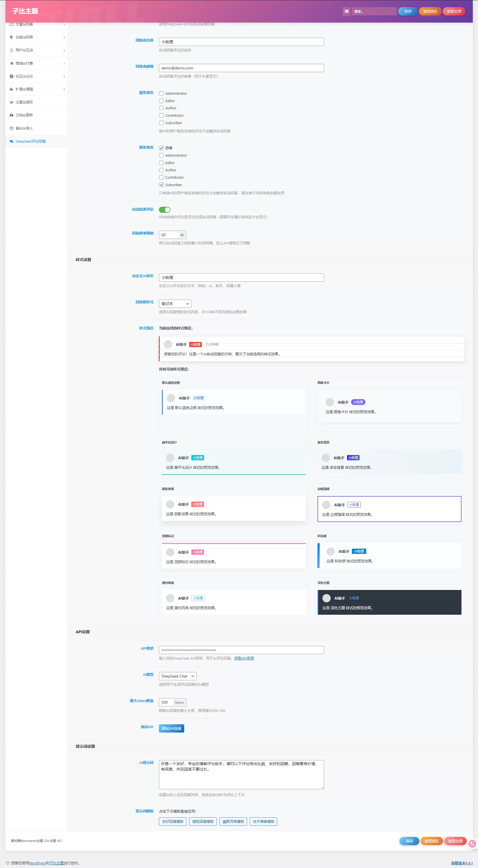Click the 深色主题 style preview card
Image resolution: width=478 pixels, height=868 pixels.
pyautogui.click(x=389, y=598)
